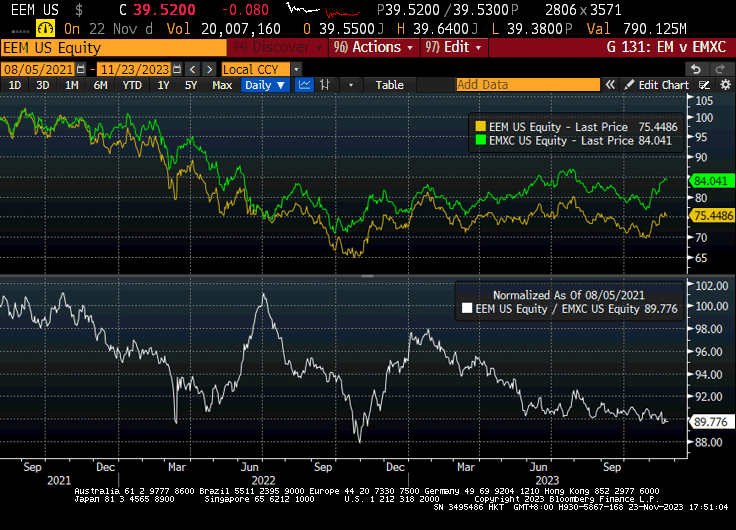The height and width of the screenshot is (530, 736).
Task: Click the high price H 39.6400
Action: coord(437,29)
